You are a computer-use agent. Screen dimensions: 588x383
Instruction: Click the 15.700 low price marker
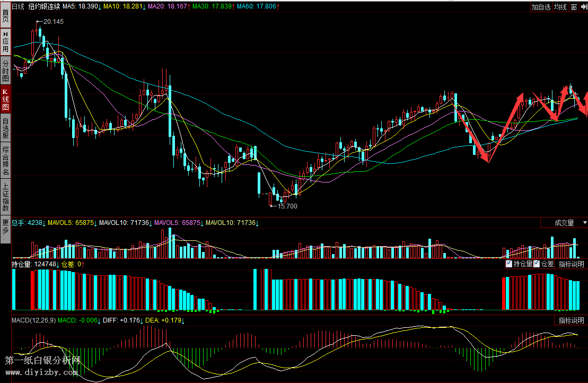287,206
